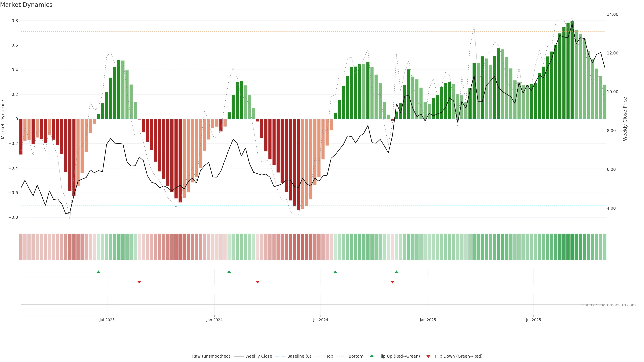Click the Jan 2025 x-axis label
The height and width of the screenshot is (362, 644).
[x=428, y=320]
